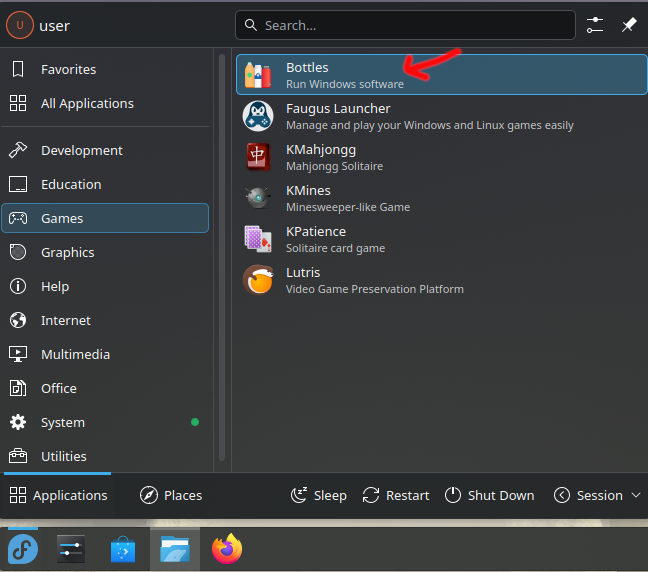Open the KMines mine icon
Screen dimensions: 648x572
[258, 198]
